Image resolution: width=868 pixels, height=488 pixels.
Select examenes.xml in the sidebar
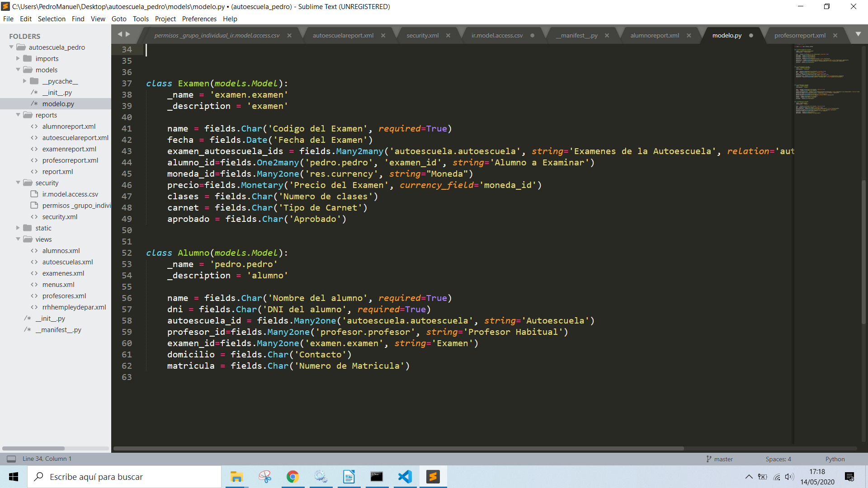63,273
